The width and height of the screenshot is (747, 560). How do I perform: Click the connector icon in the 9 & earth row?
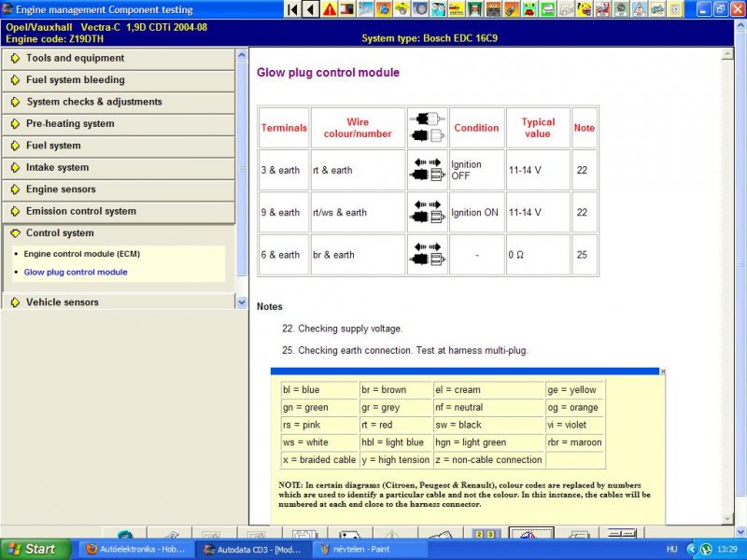tap(428, 213)
